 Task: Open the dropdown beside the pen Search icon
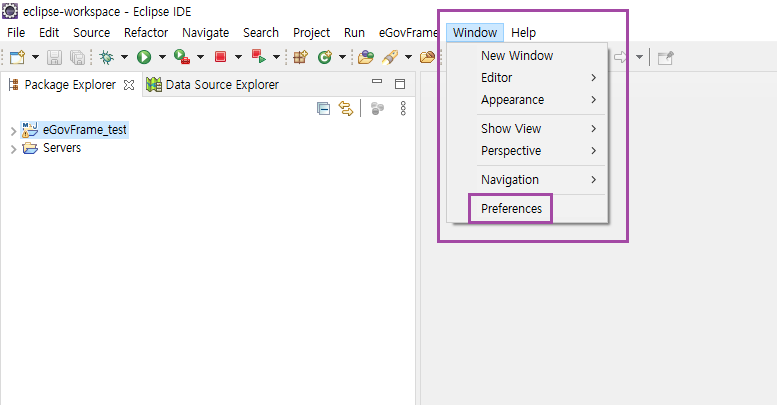point(408,58)
